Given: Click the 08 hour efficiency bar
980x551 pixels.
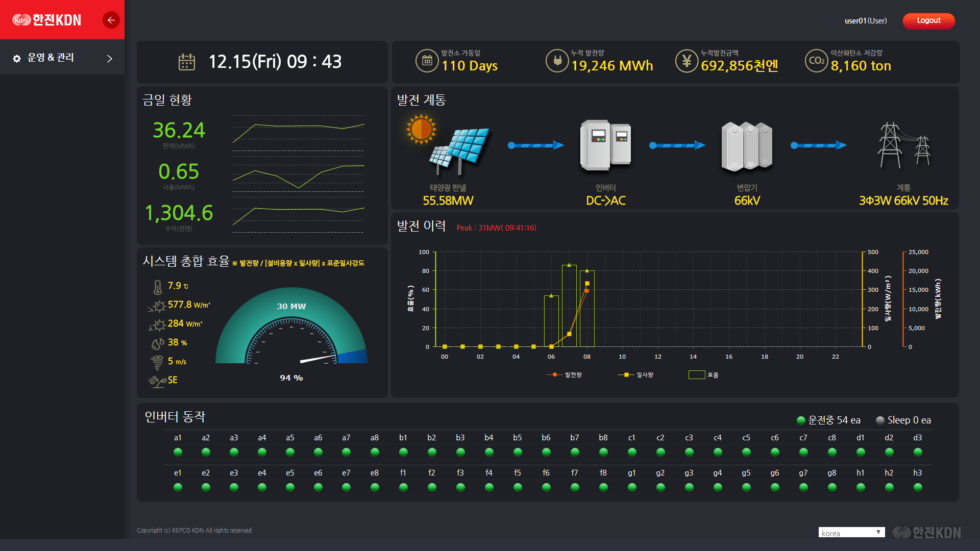Looking at the screenshot, I should click(587, 309).
